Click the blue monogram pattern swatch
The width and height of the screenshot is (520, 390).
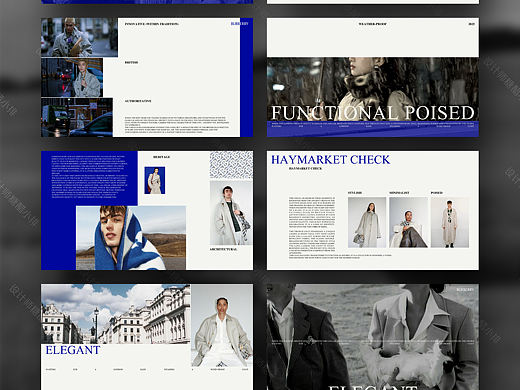click(231, 165)
